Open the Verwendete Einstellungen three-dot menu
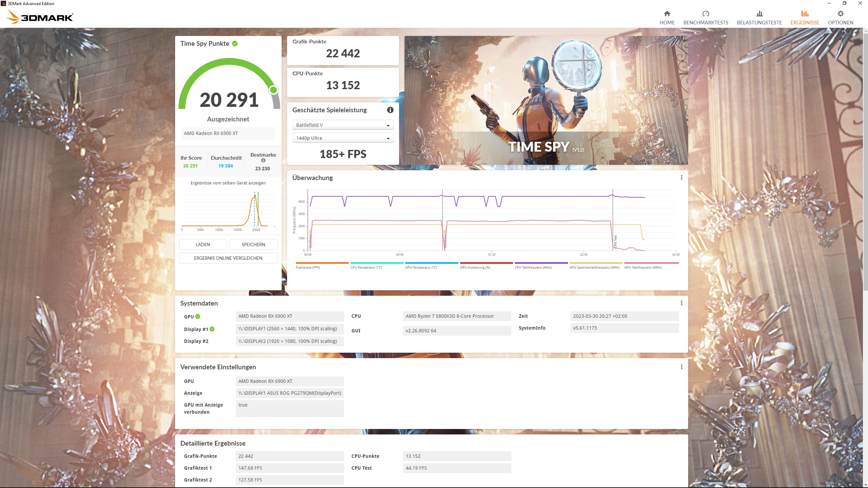The width and height of the screenshot is (868, 488). coord(681,367)
